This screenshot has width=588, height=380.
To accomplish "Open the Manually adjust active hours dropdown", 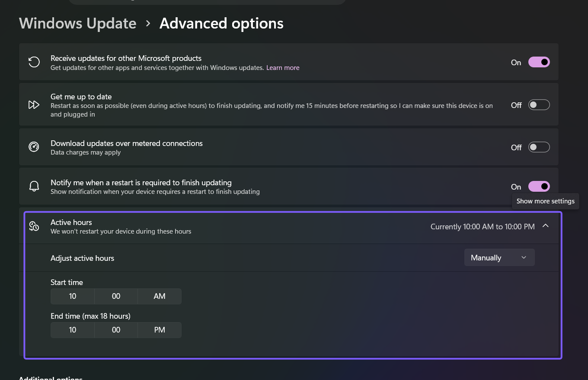I will 499,258.
